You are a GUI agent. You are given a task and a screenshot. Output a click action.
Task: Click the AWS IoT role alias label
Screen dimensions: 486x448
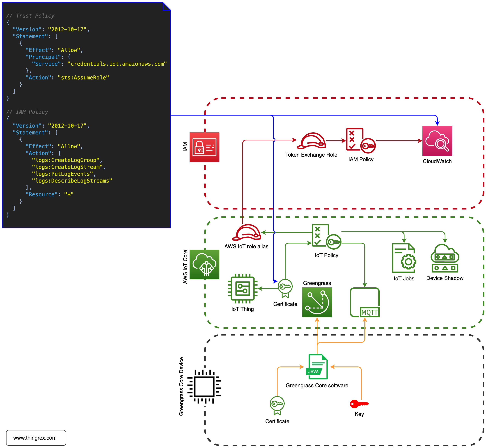click(x=246, y=247)
